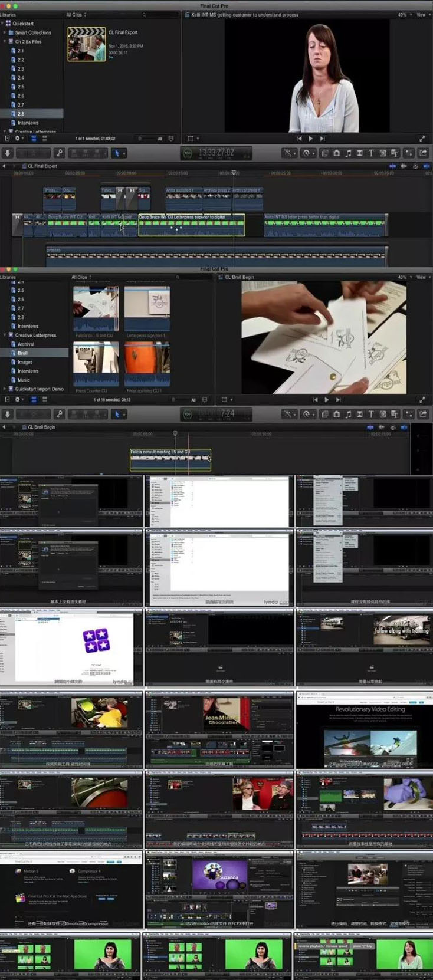The height and width of the screenshot is (980, 433).
Task: Open the All Clips filter in CL Broll Begin browser
Action: coord(81,277)
